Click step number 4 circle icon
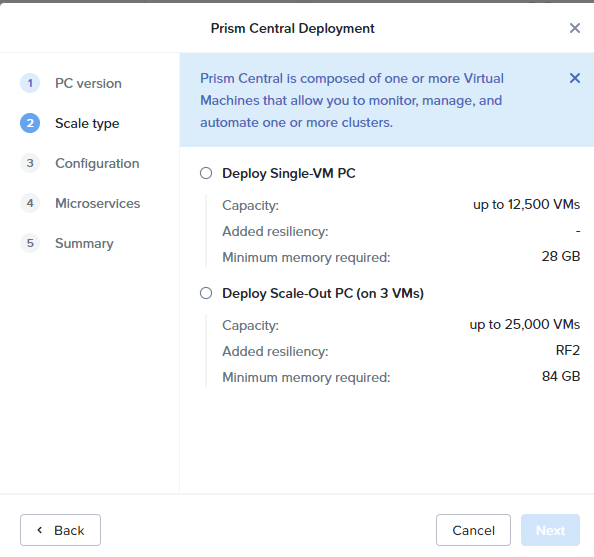 [30, 203]
